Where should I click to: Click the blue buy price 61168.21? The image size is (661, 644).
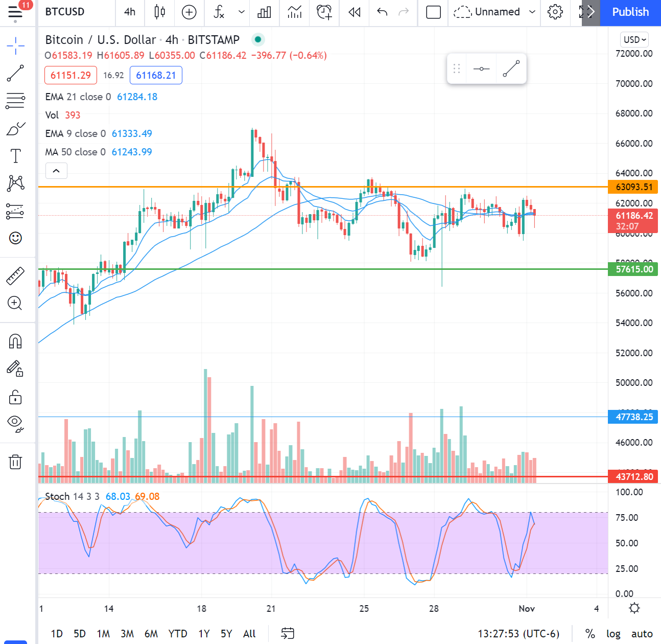(156, 75)
